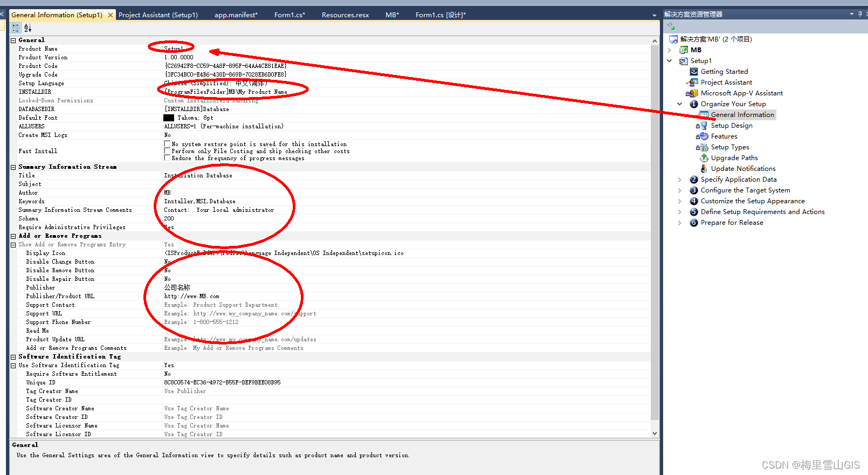Screen dimensions: 868x475
Task: Expand the MB project node
Action: point(670,50)
